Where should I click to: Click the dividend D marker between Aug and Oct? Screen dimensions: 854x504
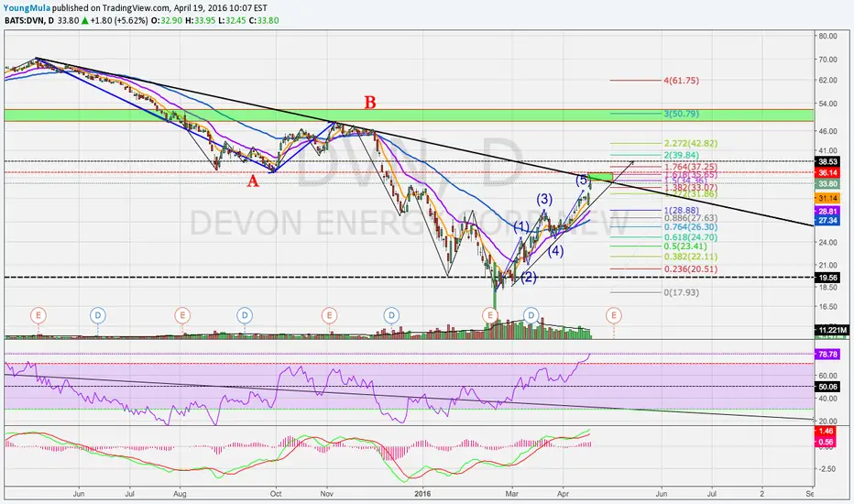tap(245, 315)
